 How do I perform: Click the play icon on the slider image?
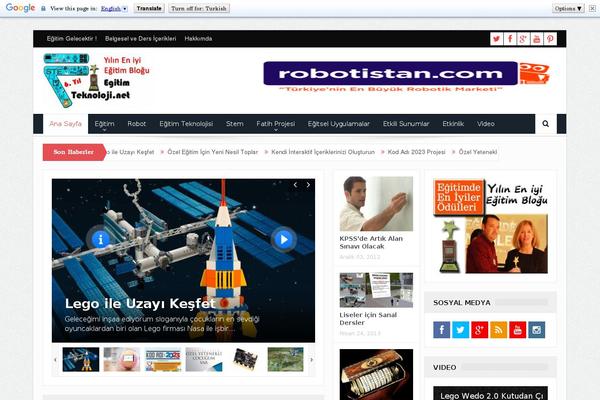click(284, 240)
